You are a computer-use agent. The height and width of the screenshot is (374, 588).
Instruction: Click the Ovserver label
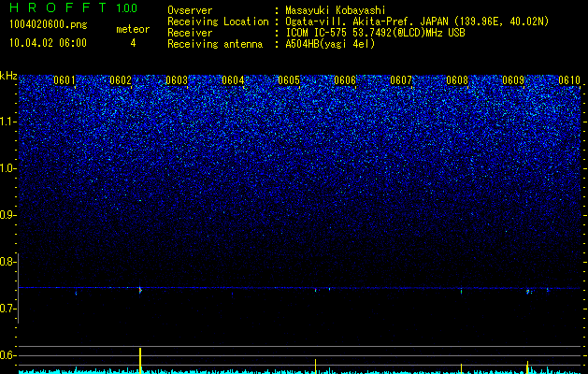[190, 10]
